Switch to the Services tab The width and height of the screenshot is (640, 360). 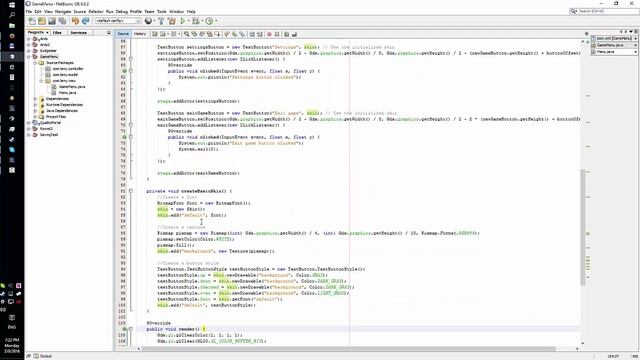(x=78, y=32)
